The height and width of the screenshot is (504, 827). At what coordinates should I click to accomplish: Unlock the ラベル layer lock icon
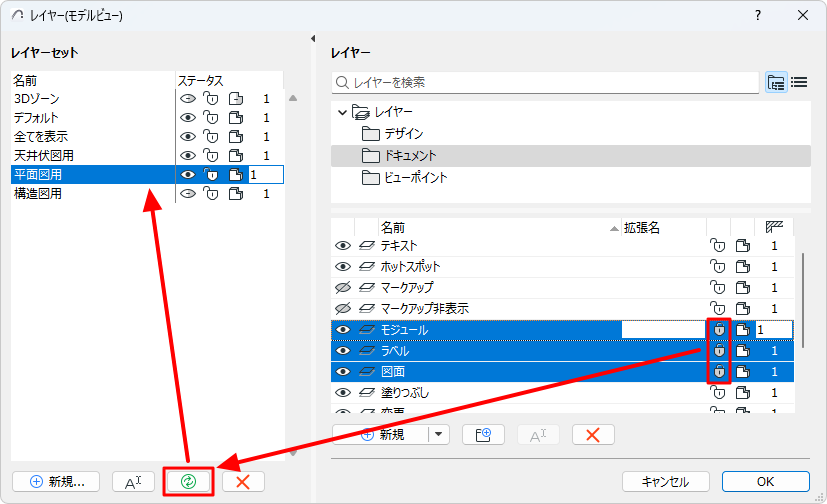click(718, 351)
